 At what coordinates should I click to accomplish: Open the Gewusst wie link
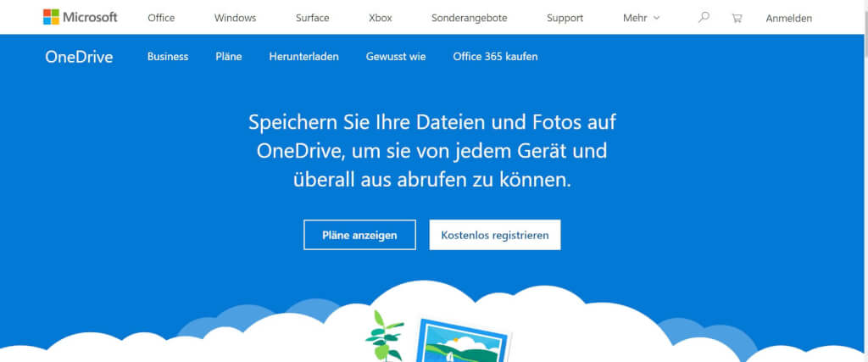[396, 57]
